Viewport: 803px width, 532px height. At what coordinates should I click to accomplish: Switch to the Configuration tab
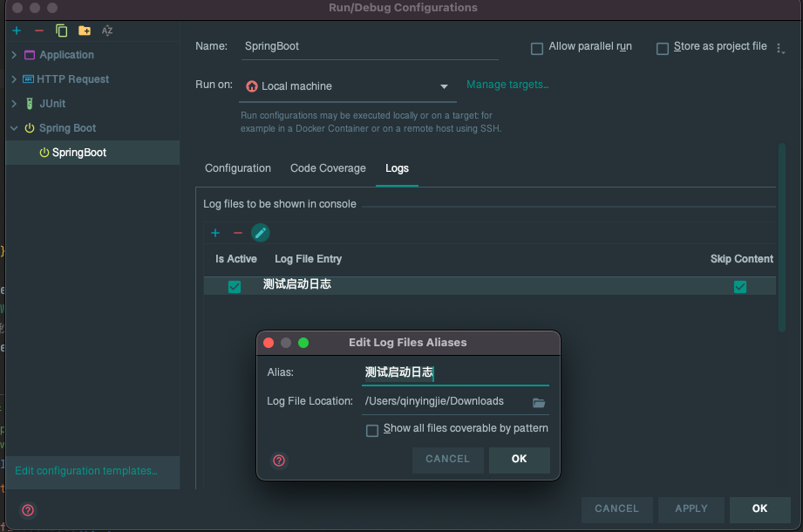tap(238, 168)
